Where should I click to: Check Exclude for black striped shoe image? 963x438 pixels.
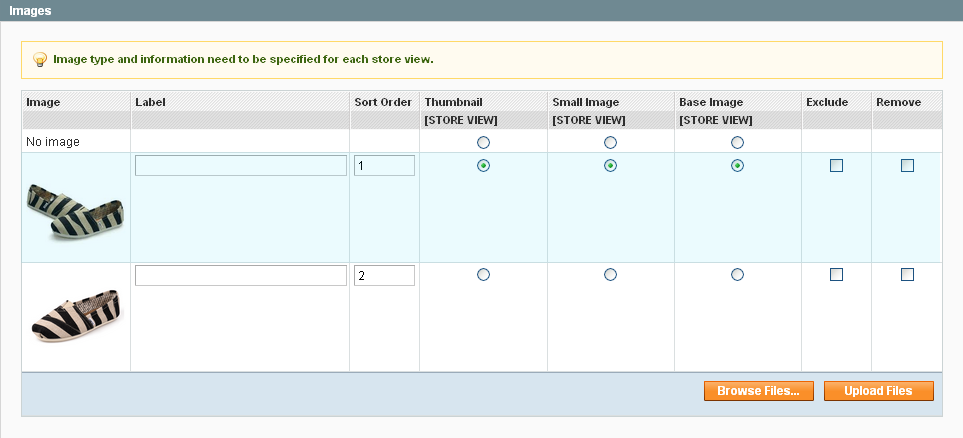pos(836,274)
